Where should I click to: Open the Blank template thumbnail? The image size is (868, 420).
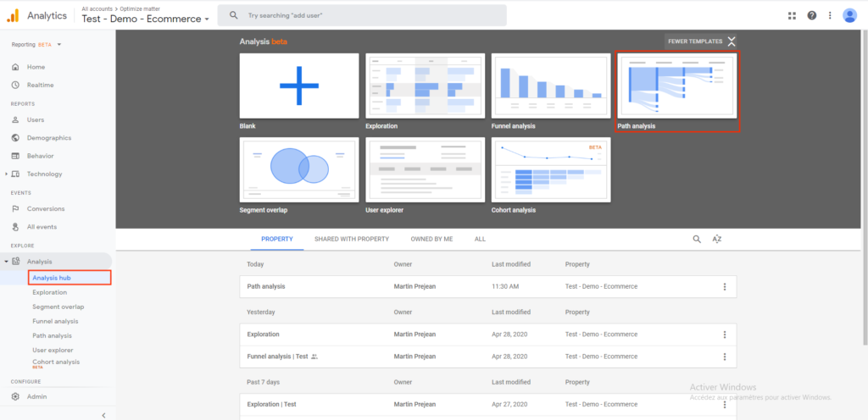pos(299,86)
